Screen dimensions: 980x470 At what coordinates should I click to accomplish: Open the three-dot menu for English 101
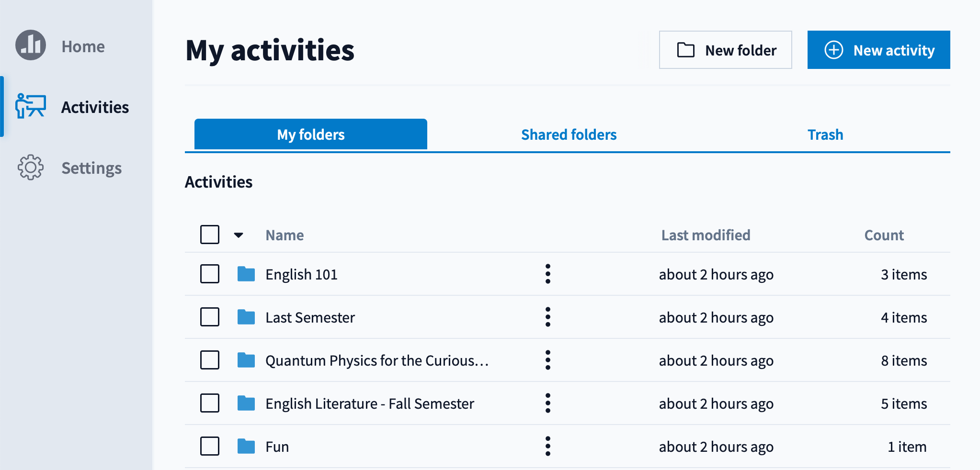point(548,274)
